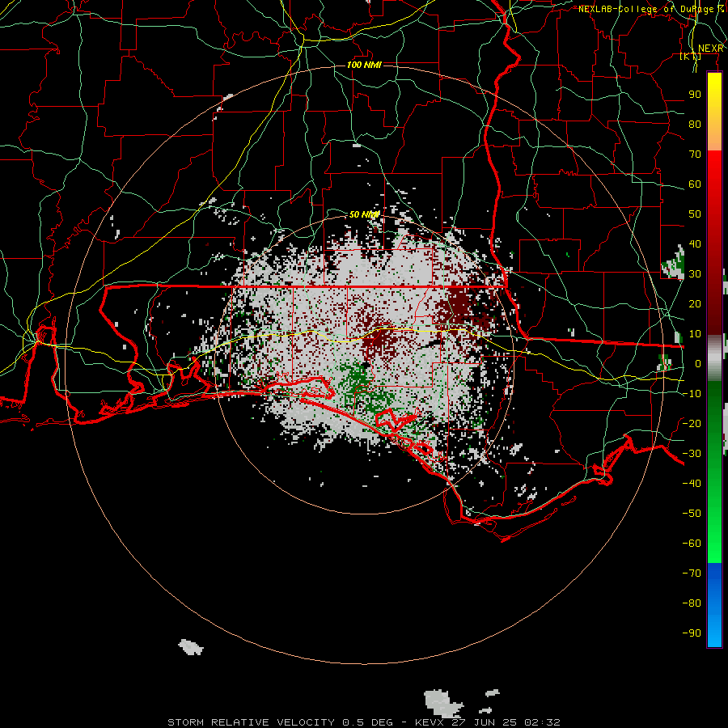Click the NEXLAB-College of DuPage credit text

(x=653, y=9)
